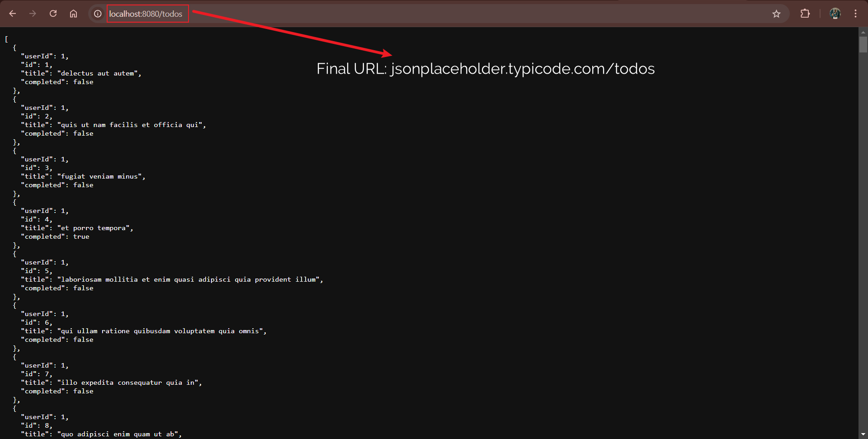Open the Extensions puzzle icon
Screen dimensions: 868x439
point(805,14)
